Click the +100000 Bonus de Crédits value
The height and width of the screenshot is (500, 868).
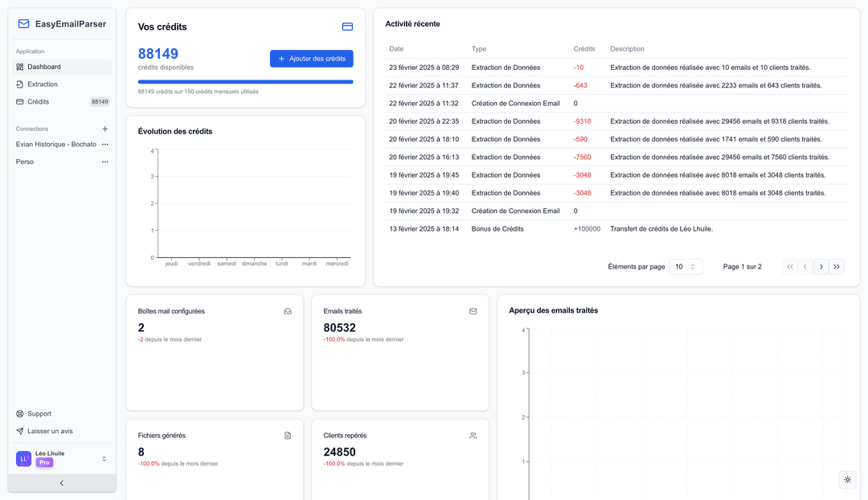(587, 228)
